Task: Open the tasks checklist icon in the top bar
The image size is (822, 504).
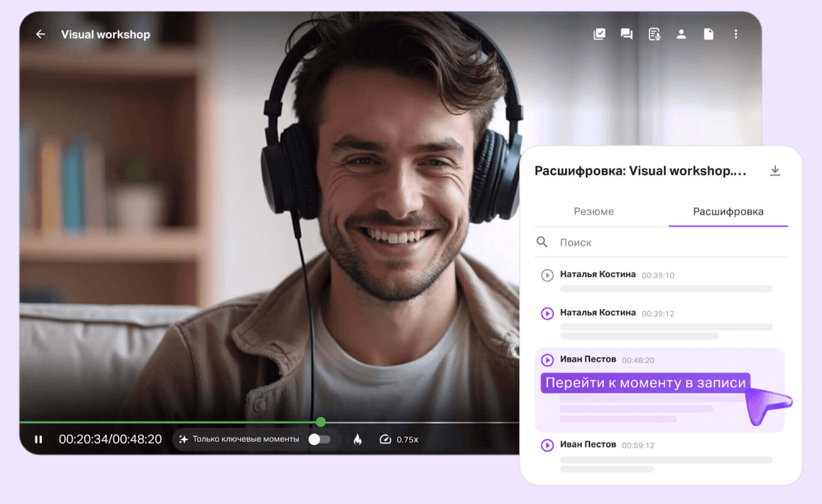Action: pos(599,34)
